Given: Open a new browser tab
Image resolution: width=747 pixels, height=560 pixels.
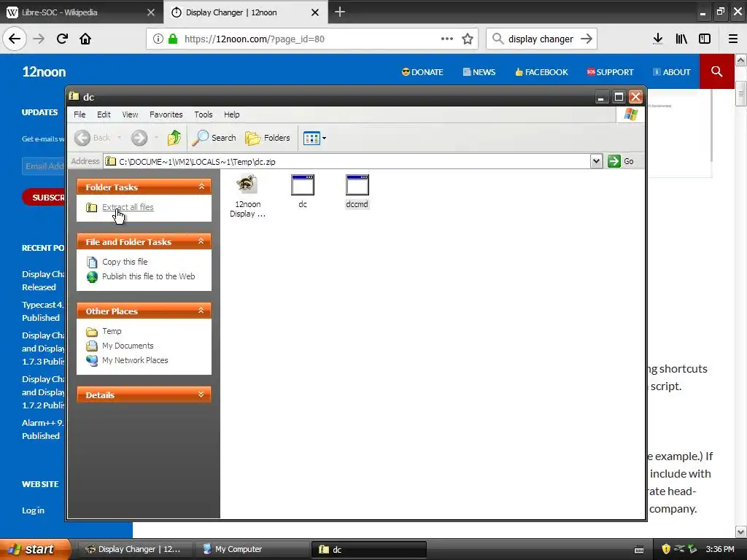Looking at the screenshot, I should [340, 12].
